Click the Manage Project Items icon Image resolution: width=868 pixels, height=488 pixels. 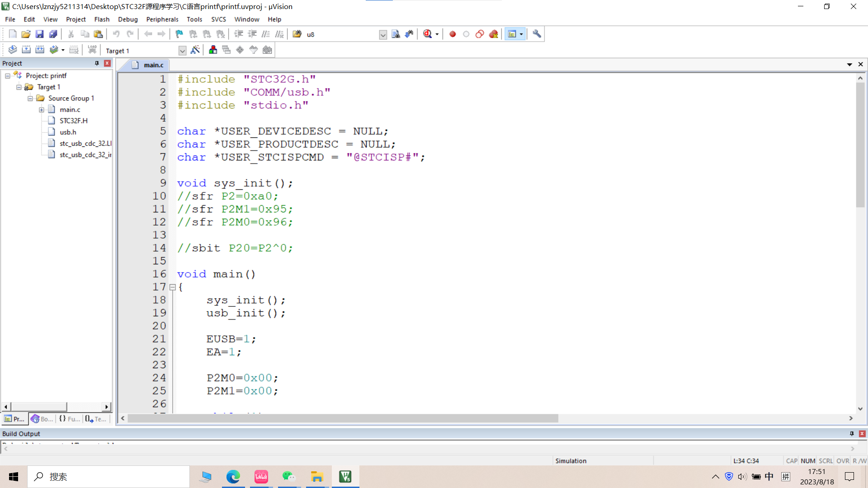[x=213, y=50]
